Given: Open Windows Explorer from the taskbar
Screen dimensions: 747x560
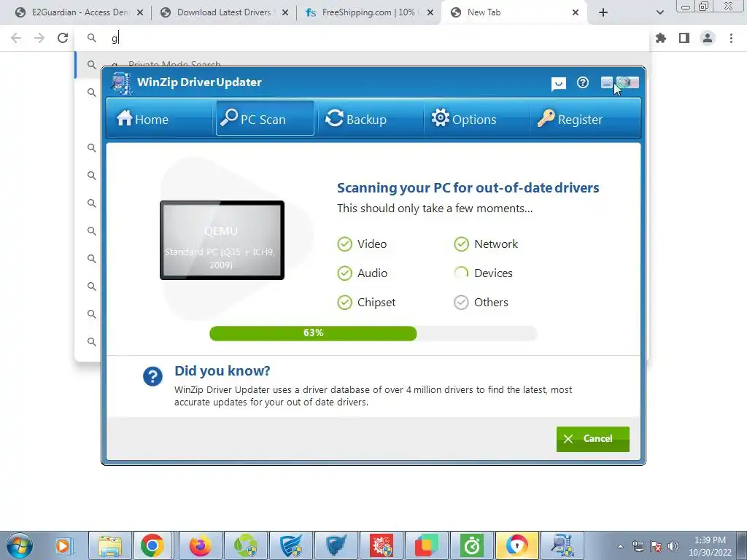Looking at the screenshot, I should tap(109, 545).
